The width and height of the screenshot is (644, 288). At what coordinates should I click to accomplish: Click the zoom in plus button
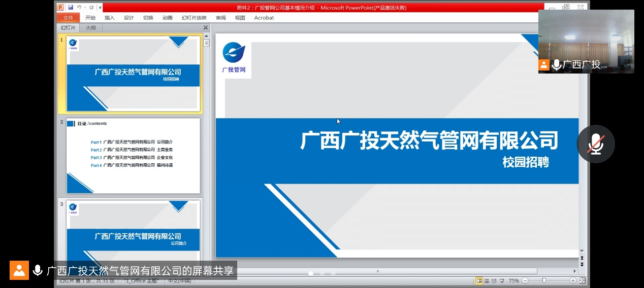[573, 281]
